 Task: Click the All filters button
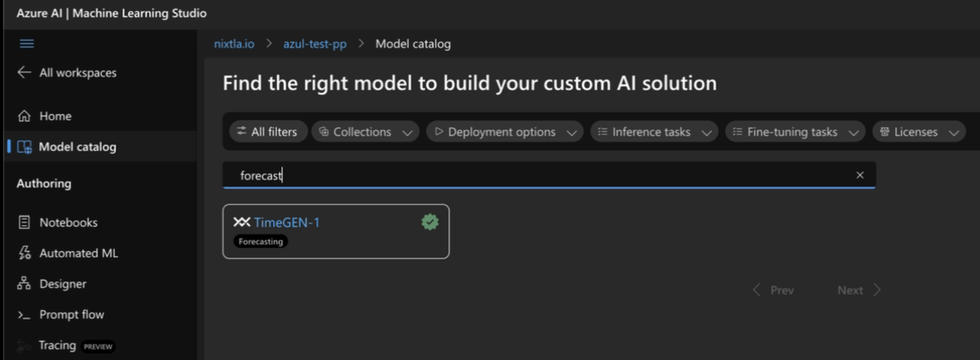[x=268, y=131]
